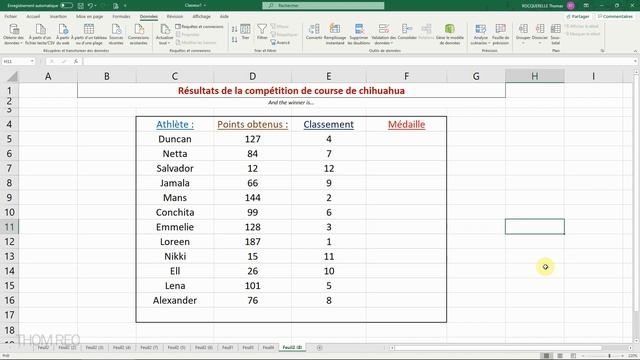Click the Commentaires button
This screenshot has width=640, height=360.
tap(615, 16)
